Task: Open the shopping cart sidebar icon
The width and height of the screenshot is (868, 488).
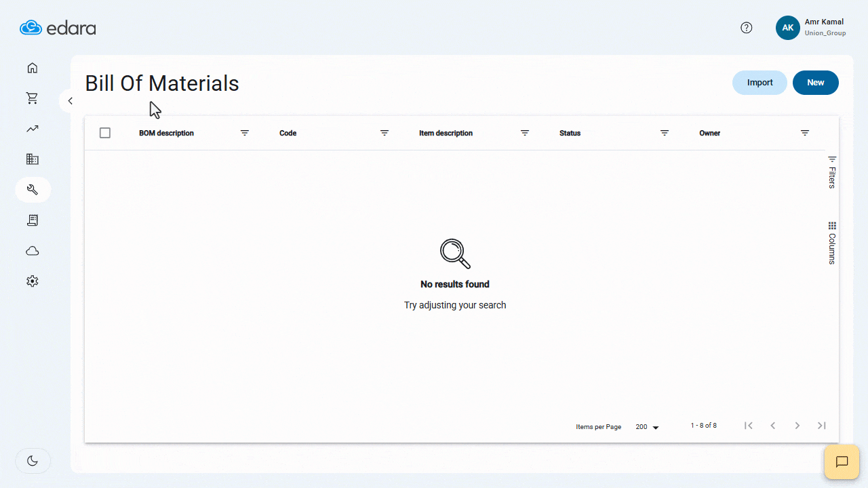Action: pyautogui.click(x=33, y=98)
